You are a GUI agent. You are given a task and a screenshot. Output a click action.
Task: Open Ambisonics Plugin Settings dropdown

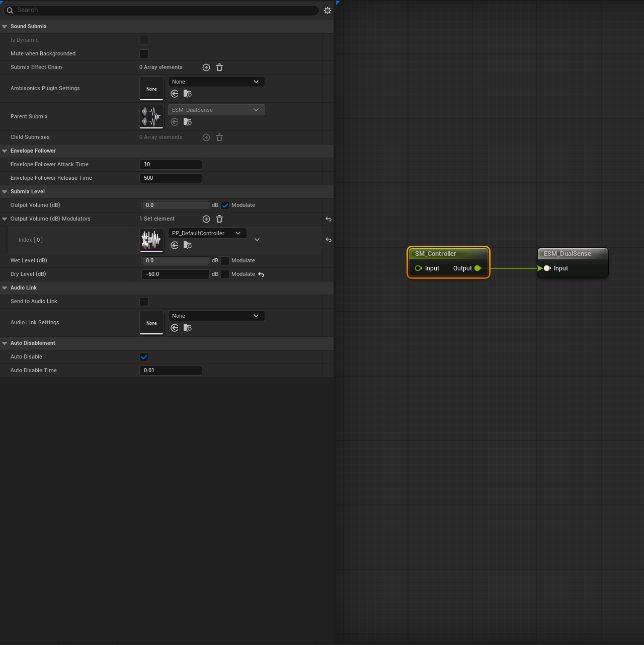pos(216,82)
